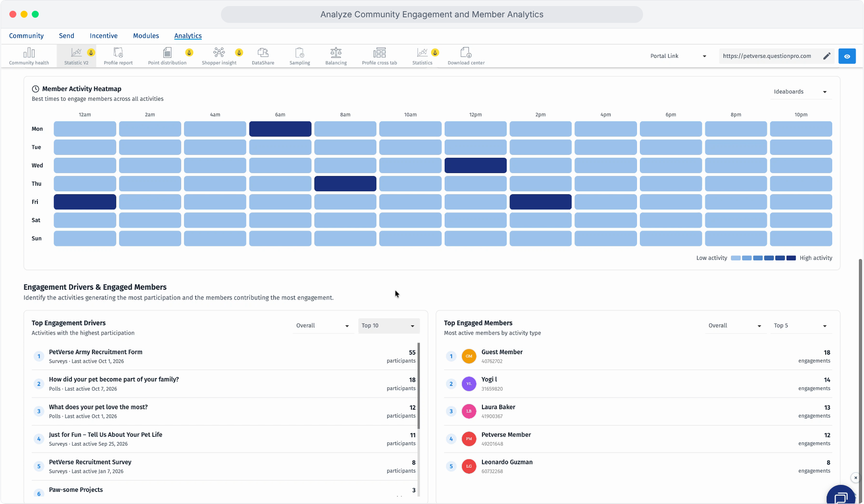864x504 pixels.
Task: Switch to the Modules tab
Action: coord(146,36)
